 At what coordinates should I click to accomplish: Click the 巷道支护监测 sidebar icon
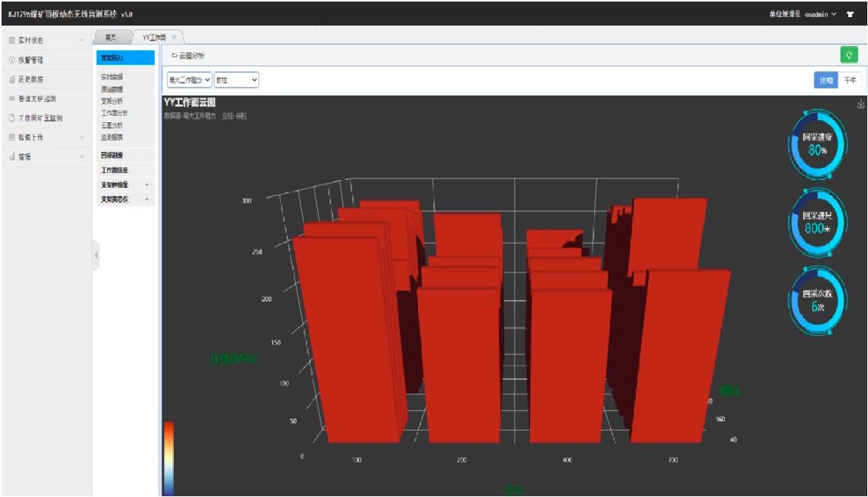coord(11,99)
